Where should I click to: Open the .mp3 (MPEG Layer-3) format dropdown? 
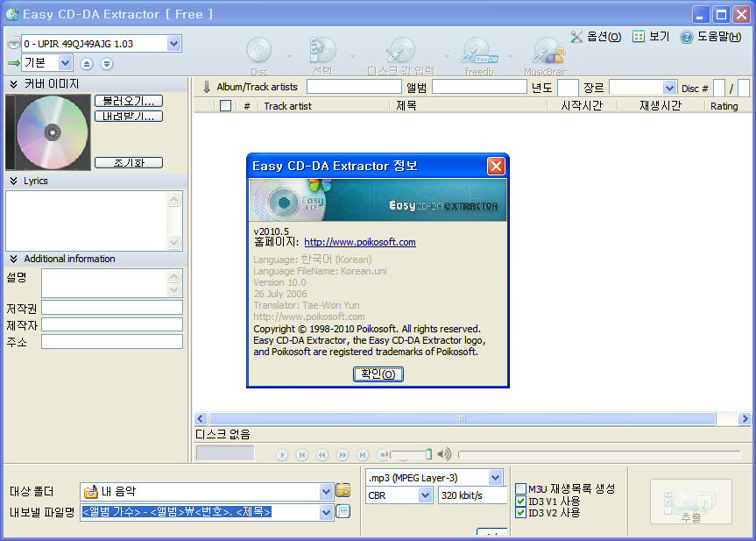point(495,478)
